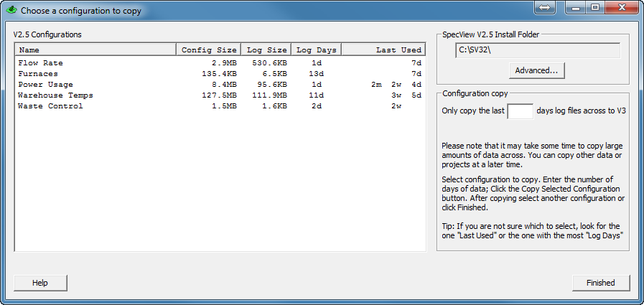The image size is (644, 305).
Task: Maximize the configuration copy window
Action: click(595, 7)
